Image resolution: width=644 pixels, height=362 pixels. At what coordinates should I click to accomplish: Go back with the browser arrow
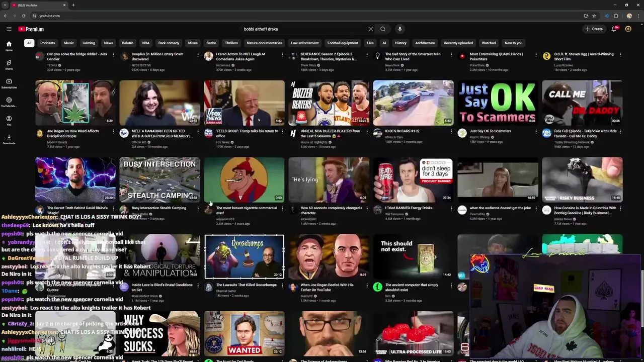(6, 16)
